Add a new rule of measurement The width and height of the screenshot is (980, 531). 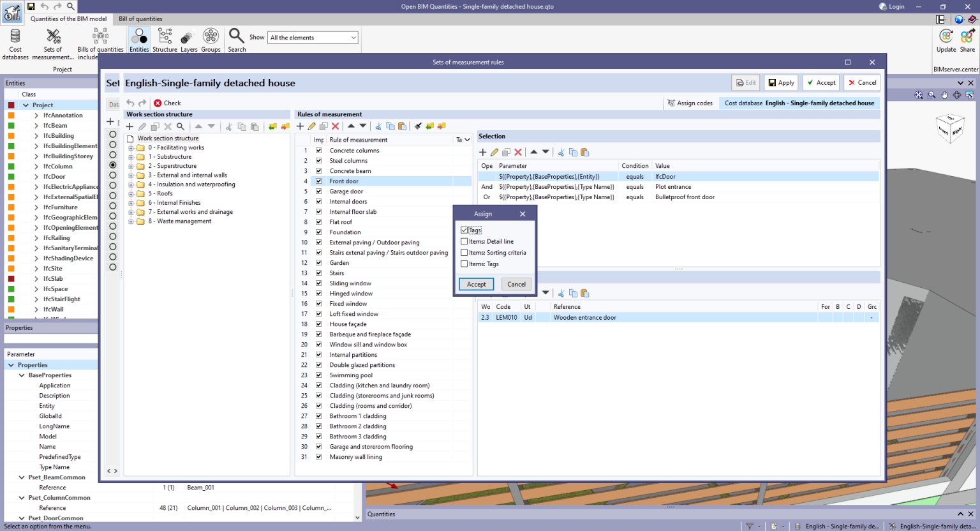click(300, 126)
